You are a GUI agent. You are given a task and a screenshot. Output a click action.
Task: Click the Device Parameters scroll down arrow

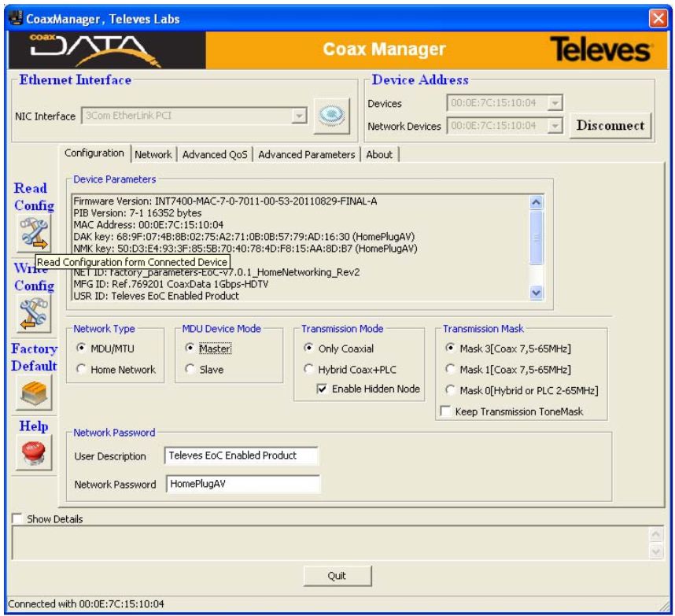[x=536, y=293]
